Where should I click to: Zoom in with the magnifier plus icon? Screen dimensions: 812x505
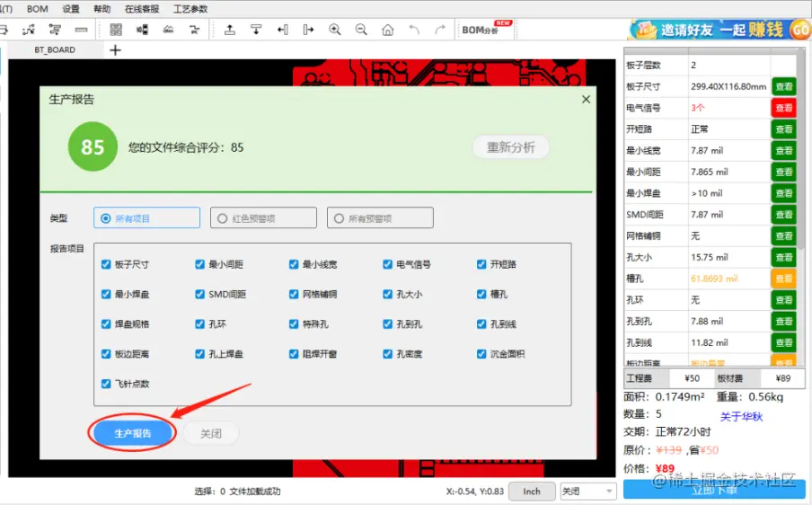pos(335,30)
